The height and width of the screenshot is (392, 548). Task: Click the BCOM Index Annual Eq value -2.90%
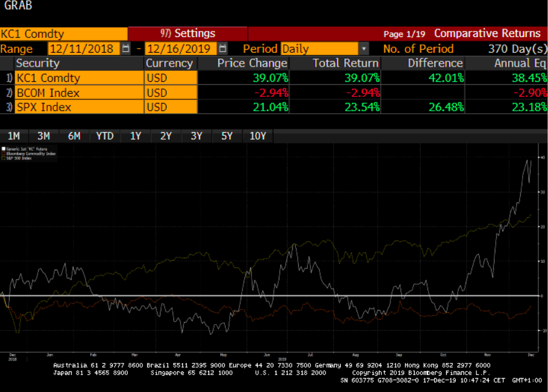(530, 93)
